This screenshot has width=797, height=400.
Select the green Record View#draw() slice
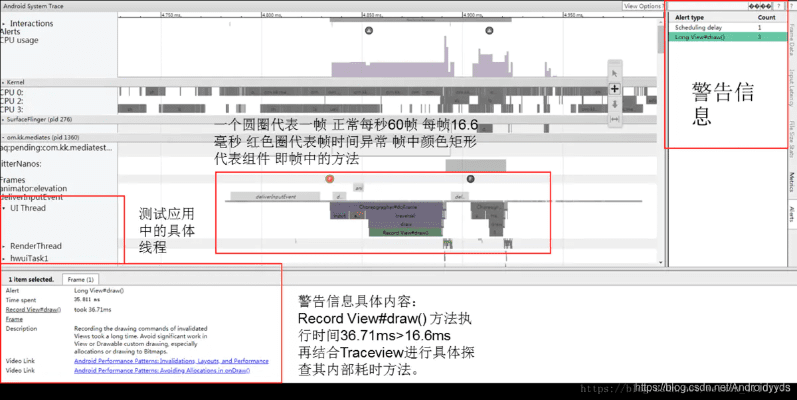tap(406, 233)
